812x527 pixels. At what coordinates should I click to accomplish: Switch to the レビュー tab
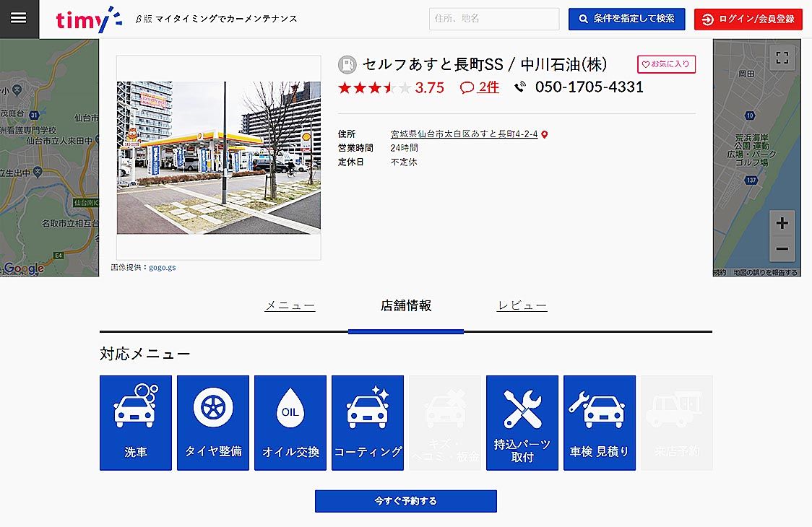point(522,305)
